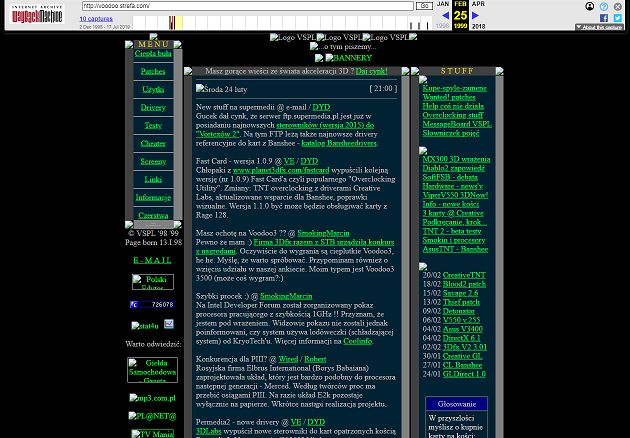Open Ciepła buła menu item

click(x=153, y=53)
